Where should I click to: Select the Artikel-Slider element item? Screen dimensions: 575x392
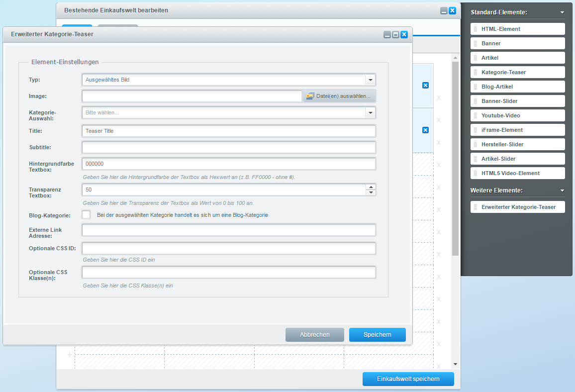point(517,159)
